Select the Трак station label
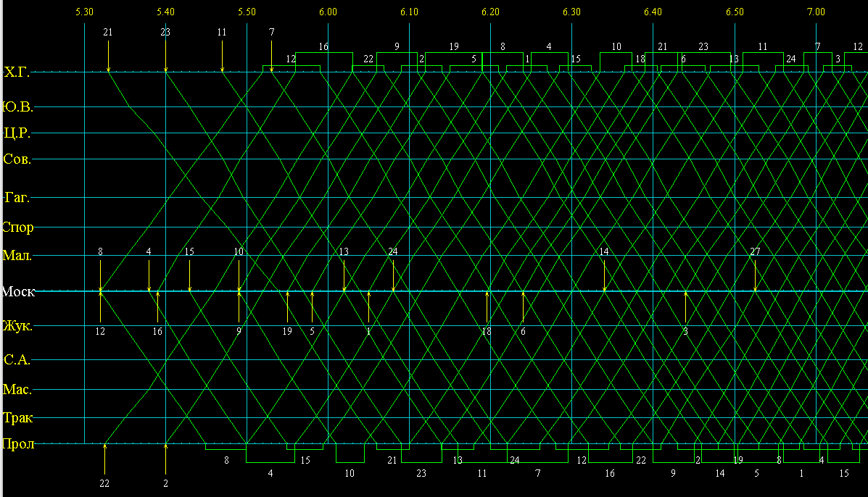The height and width of the screenshot is (497, 868). click(x=17, y=418)
